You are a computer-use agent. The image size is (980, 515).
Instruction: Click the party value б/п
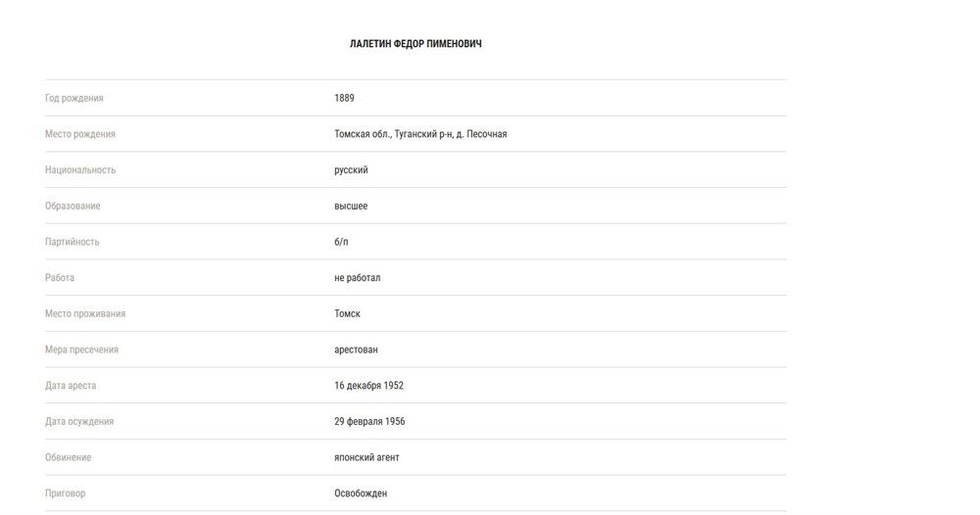(x=341, y=242)
